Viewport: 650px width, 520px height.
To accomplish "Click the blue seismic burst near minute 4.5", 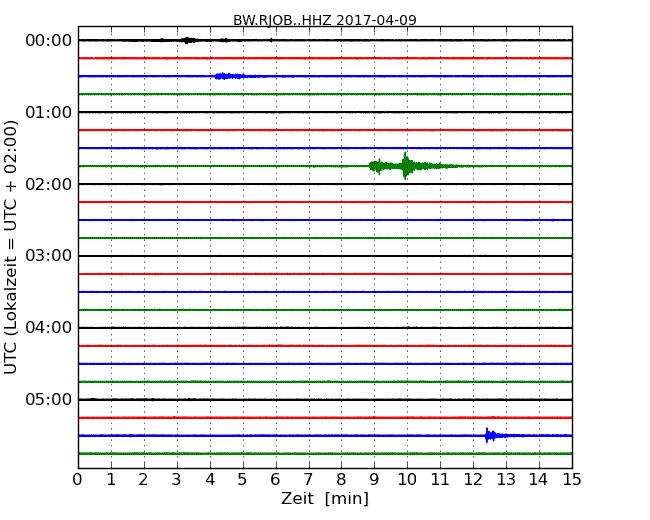I will tap(229, 76).
